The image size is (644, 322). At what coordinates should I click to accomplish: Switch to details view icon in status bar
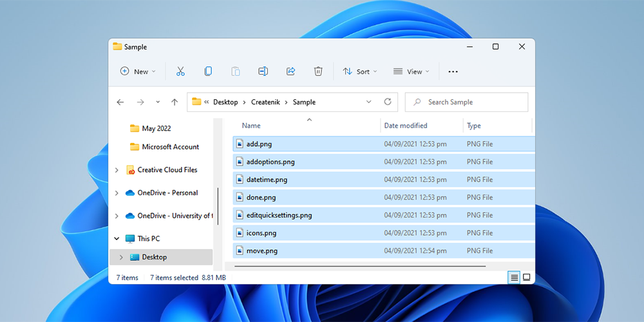(514, 278)
